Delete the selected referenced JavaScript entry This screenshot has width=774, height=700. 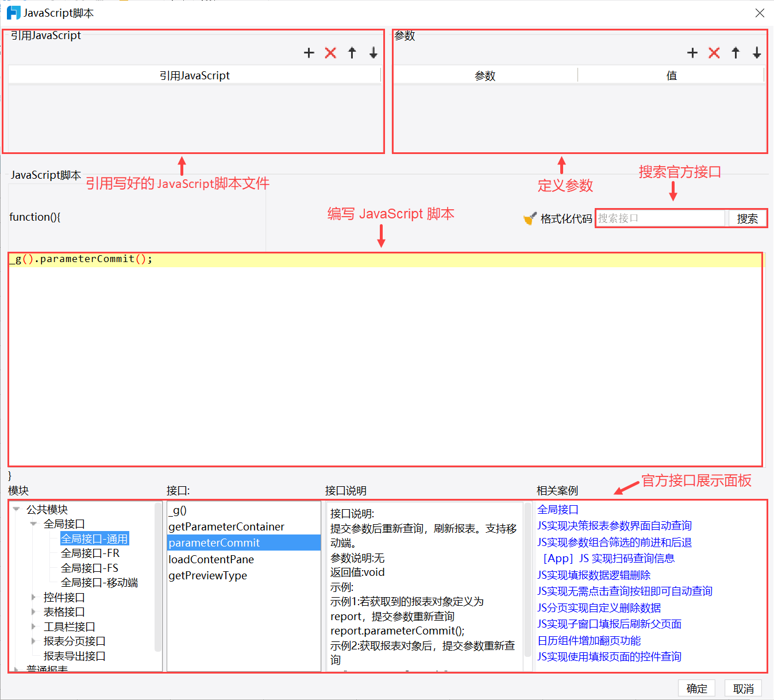[x=330, y=53]
